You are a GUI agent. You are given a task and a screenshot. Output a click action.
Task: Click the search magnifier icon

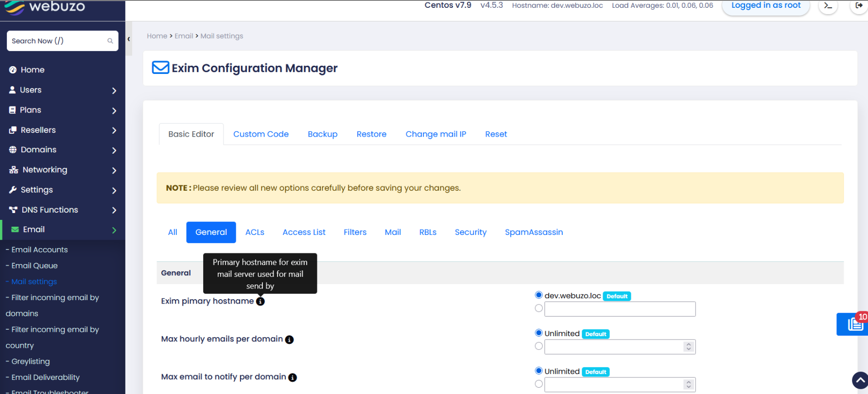110,41
